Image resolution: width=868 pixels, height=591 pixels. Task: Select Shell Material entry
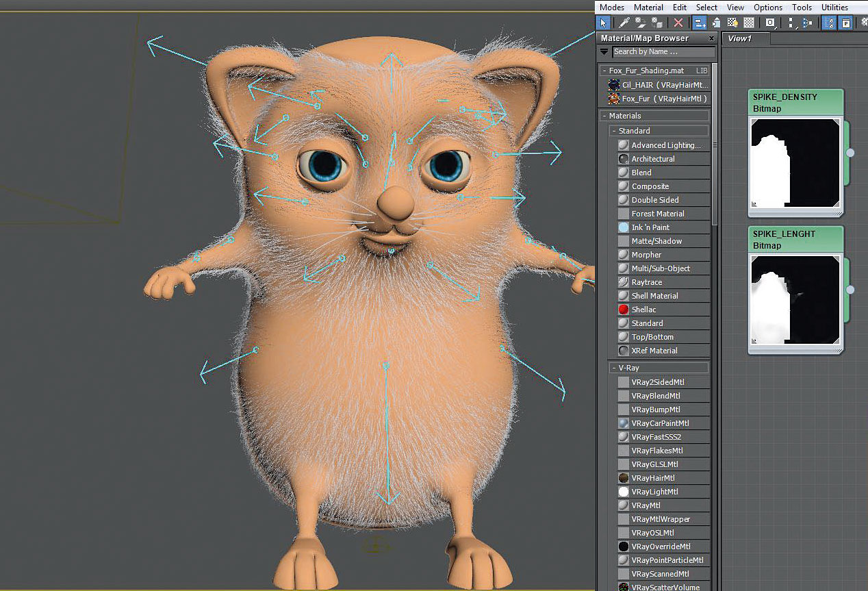point(663,296)
